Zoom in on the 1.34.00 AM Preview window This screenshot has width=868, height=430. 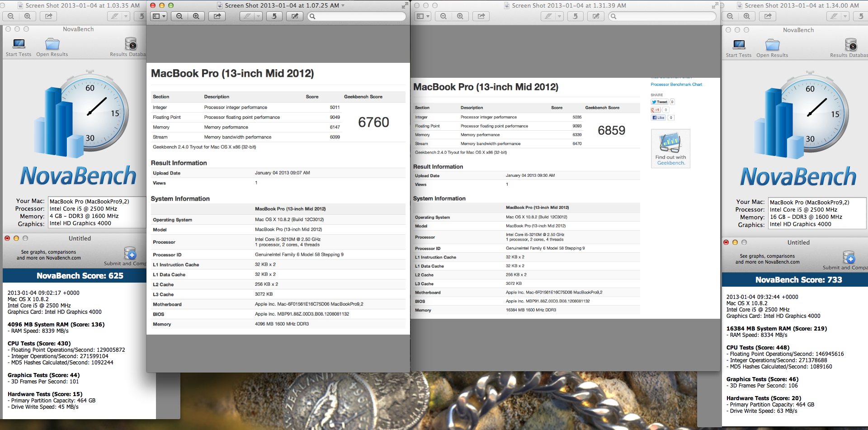pos(747,16)
